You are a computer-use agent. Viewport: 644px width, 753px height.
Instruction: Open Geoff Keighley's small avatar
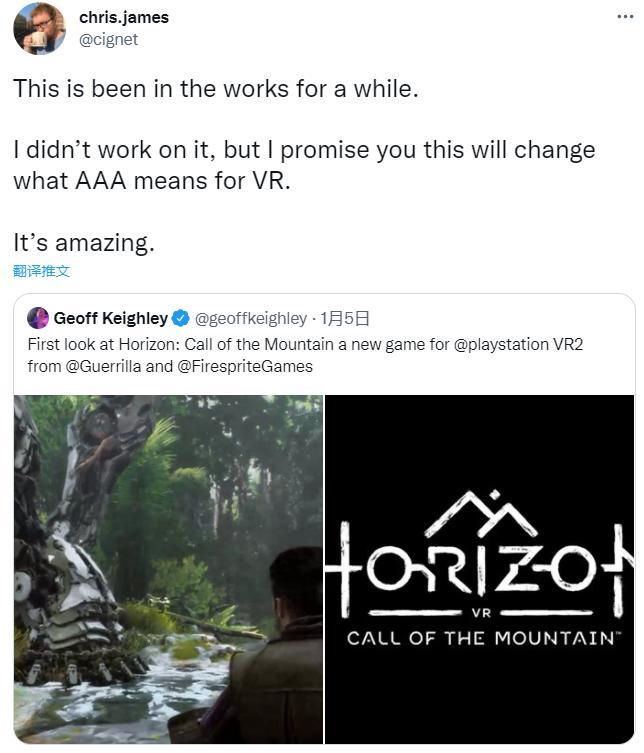38,319
